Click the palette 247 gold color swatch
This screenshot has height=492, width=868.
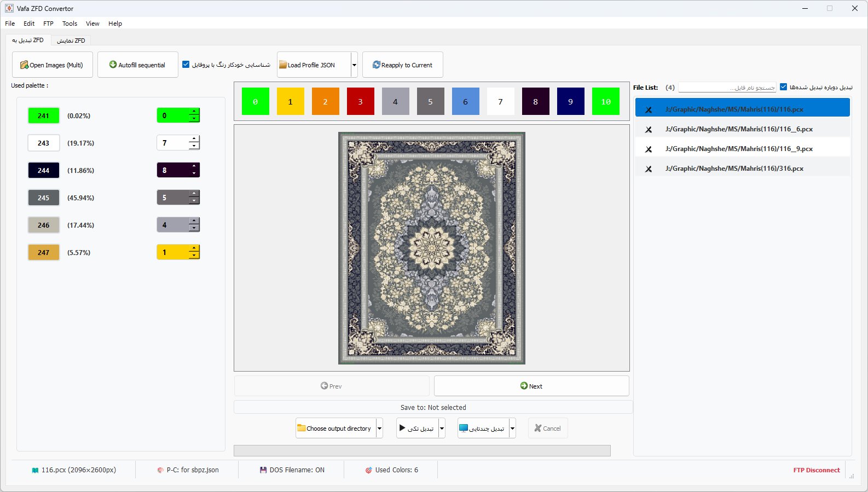pyautogui.click(x=44, y=252)
